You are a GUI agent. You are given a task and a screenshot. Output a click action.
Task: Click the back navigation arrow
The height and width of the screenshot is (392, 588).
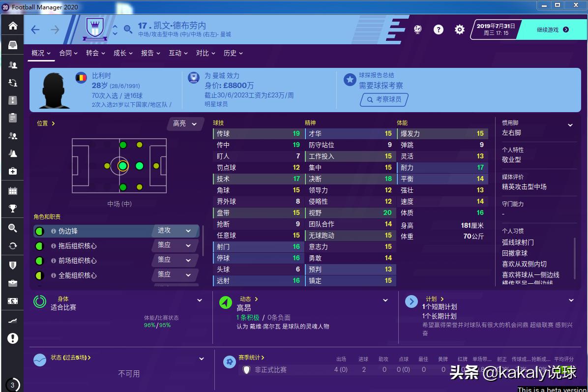35,30
